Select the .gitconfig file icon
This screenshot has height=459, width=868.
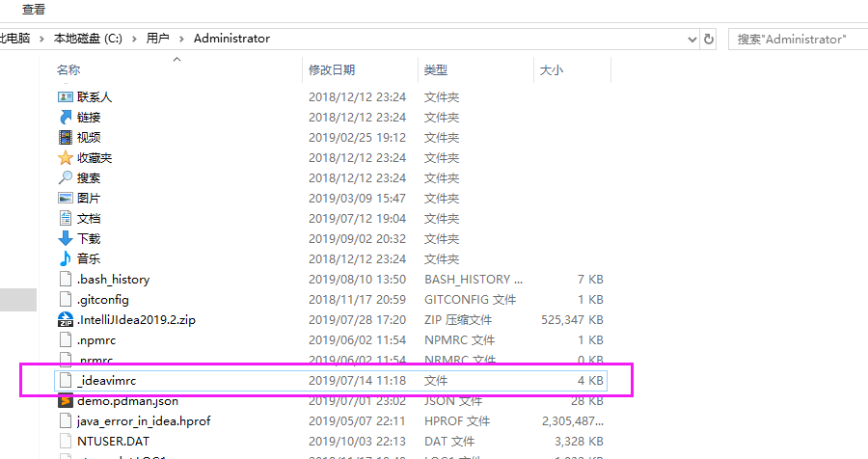click(66, 300)
